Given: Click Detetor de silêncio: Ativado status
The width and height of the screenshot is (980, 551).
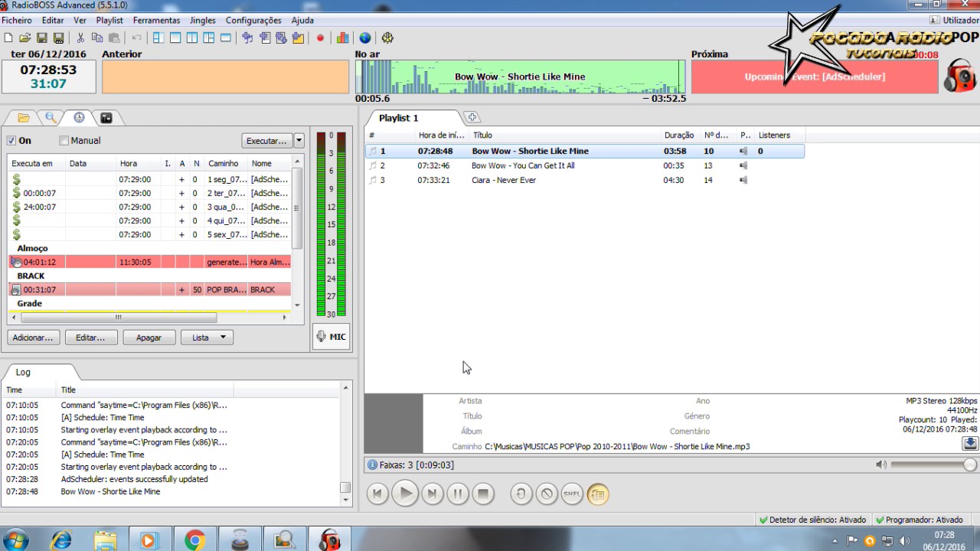Looking at the screenshot, I should [812, 520].
